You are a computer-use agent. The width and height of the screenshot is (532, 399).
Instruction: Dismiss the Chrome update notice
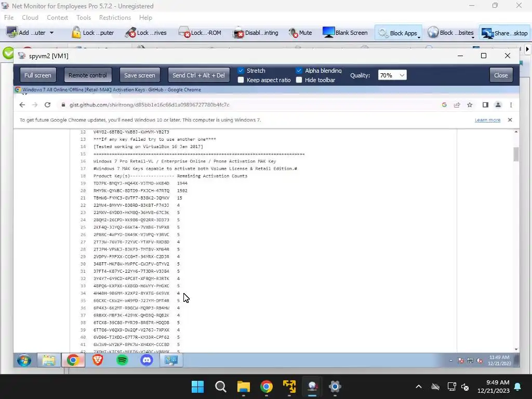(x=510, y=120)
